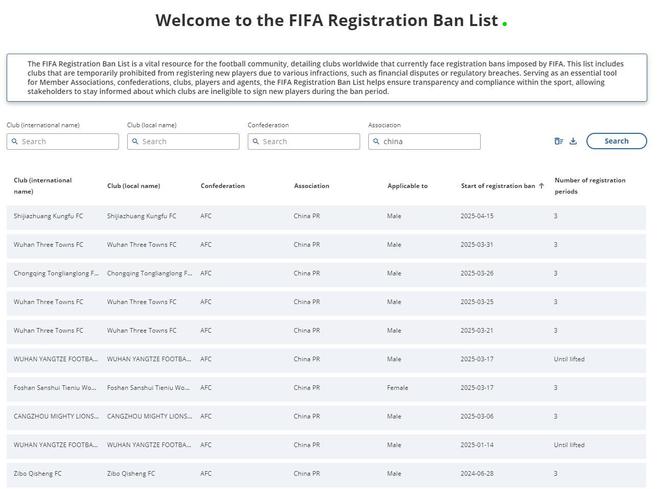The height and width of the screenshot is (489, 660).
Task: Click the clear filters trash icon
Action: [x=559, y=141]
